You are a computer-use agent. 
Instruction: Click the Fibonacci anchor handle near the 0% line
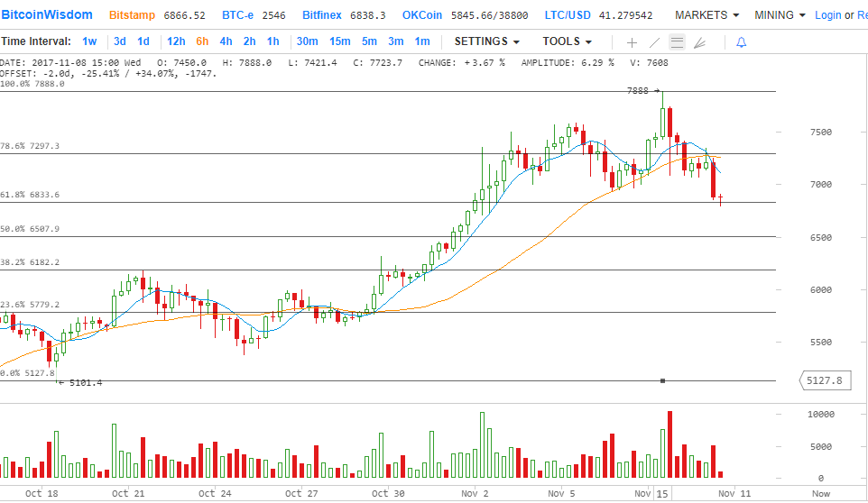click(663, 380)
